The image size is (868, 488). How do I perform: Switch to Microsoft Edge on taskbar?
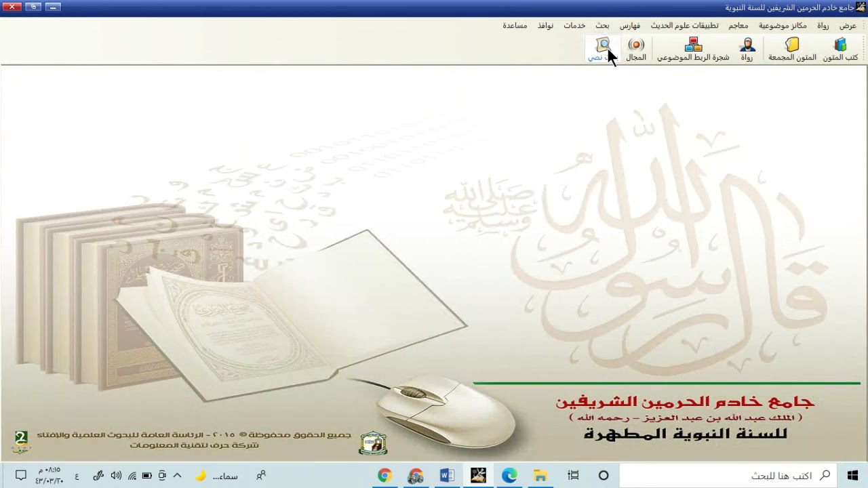coord(509,475)
